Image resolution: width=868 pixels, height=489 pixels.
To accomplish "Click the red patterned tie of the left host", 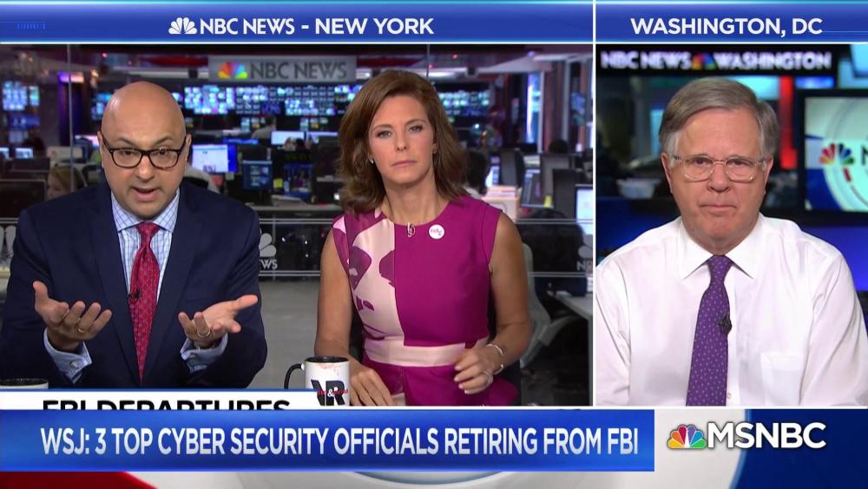I will pos(144,296).
